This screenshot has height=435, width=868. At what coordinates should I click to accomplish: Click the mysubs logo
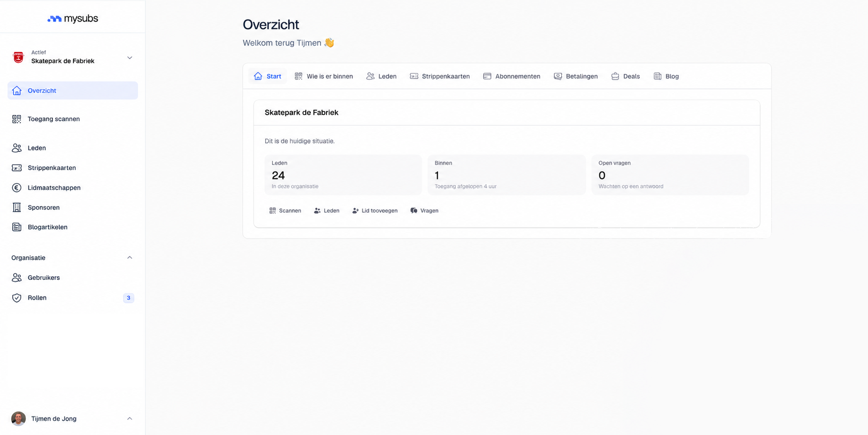pyautogui.click(x=73, y=19)
